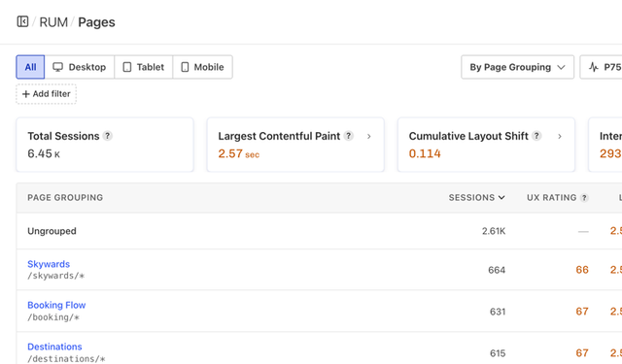Filter by Mobile devices
This screenshot has height=364, width=622.
click(203, 67)
